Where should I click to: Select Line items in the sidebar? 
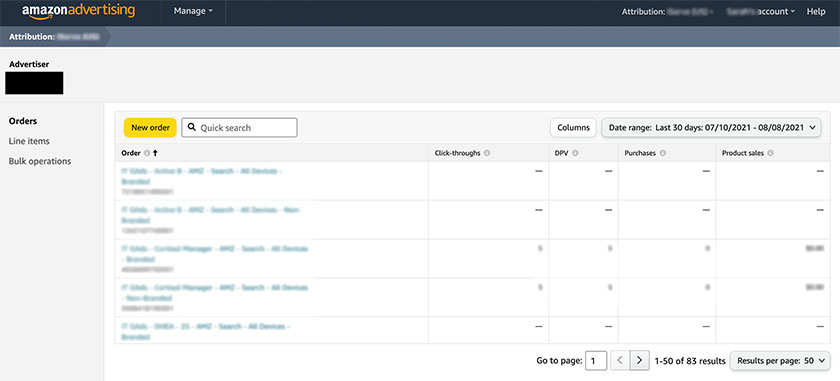tap(29, 141)
